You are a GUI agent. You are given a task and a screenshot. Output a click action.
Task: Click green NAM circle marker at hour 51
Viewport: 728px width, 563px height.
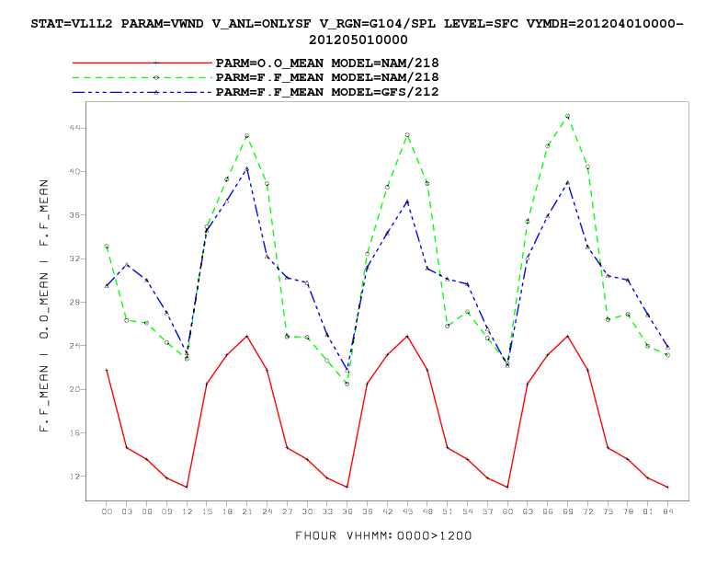click(448, 326)
